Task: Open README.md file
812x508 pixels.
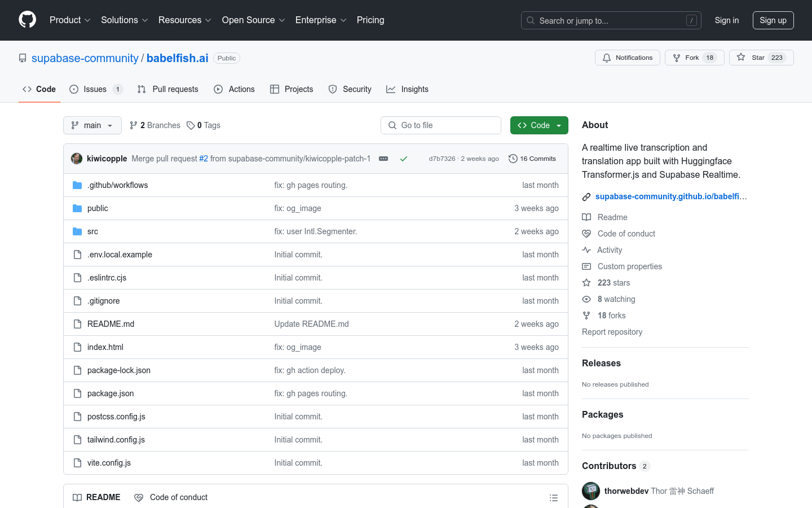Action: (111, 324)
